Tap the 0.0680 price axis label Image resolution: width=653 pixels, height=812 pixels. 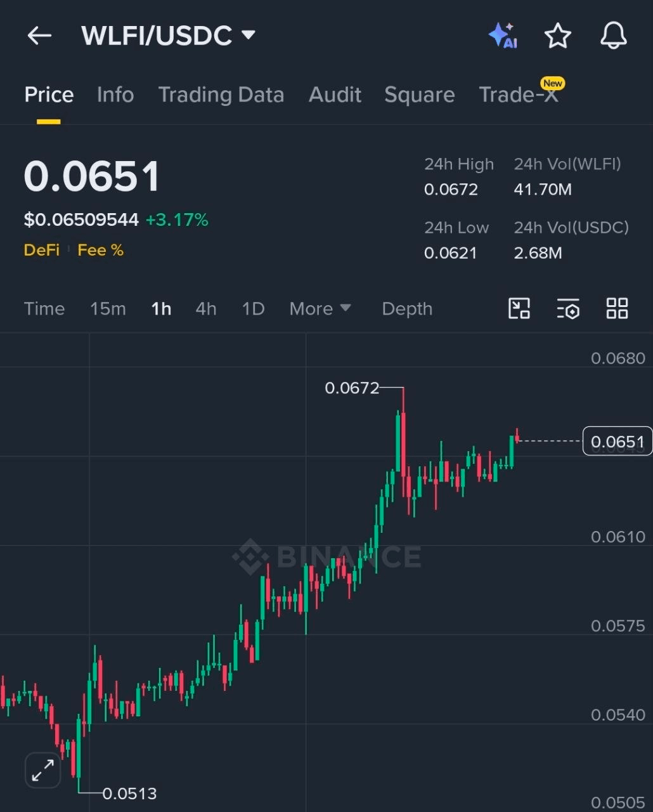click(x=618, y=358)
